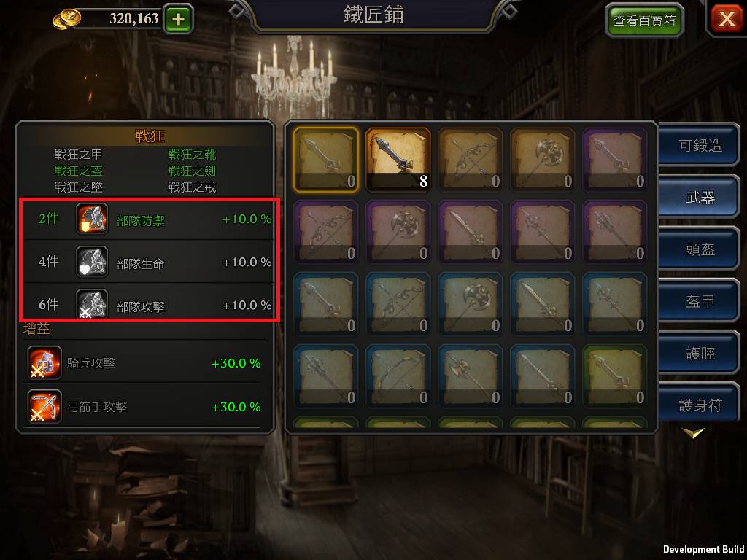Screen dimensions: 747x560
Task: Select the orange sword blueprint with count 8
Action: click(x=398, y=160)
